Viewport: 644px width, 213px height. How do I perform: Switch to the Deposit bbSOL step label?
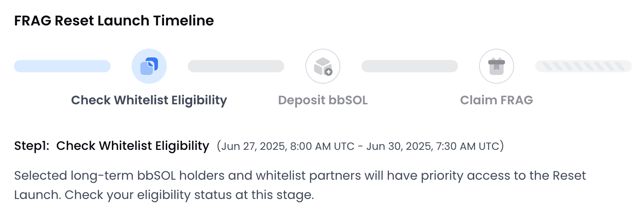tap(323, 100)
